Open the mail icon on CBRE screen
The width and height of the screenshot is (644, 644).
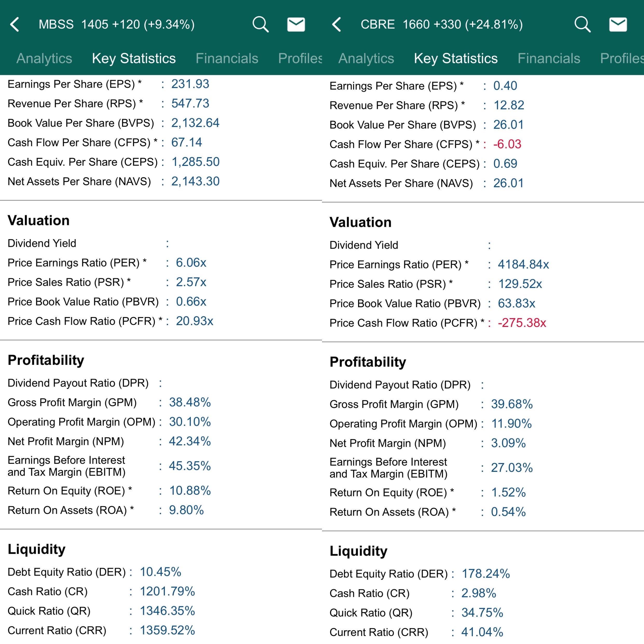click(x=618, y=25)
